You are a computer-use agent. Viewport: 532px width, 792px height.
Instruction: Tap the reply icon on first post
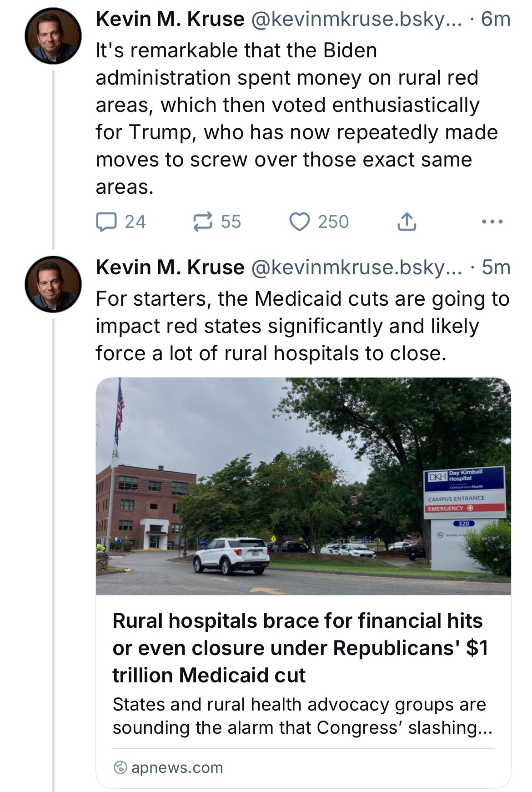click(x=106, y=222)
